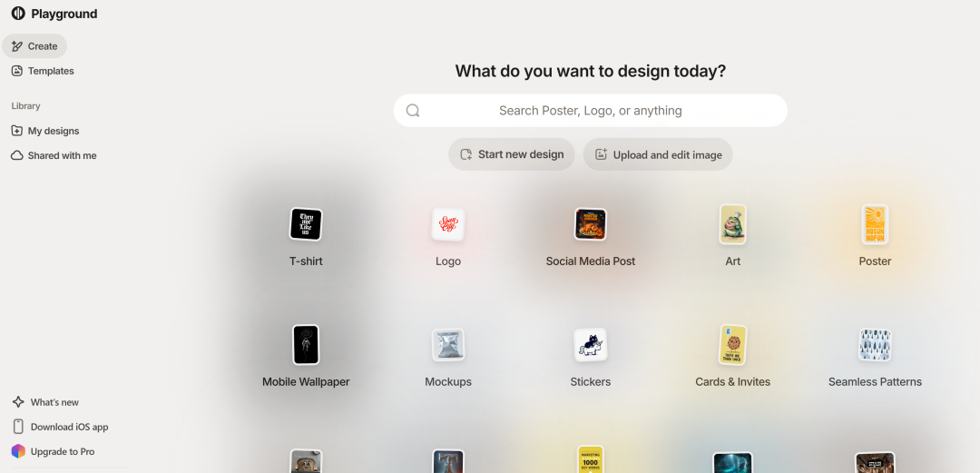Open My designs library folder
Image resolution: width=980 pixels, height=473 pixels.
coord(45,131)
